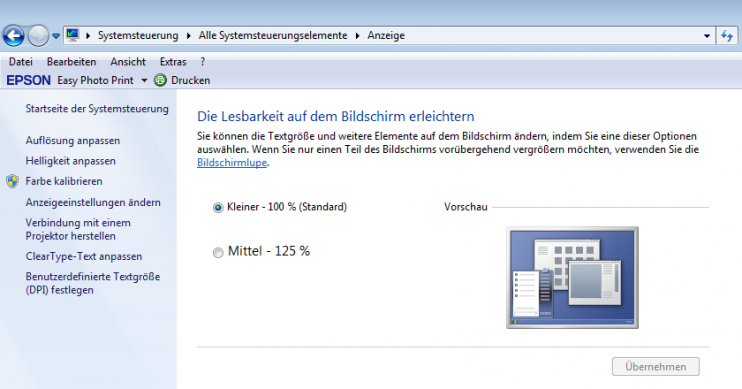Viewport: 742px width, 389px height.
Task: Select Systemsteuerung in the address path
Action: pyautogui.click(x=138, y=35)
